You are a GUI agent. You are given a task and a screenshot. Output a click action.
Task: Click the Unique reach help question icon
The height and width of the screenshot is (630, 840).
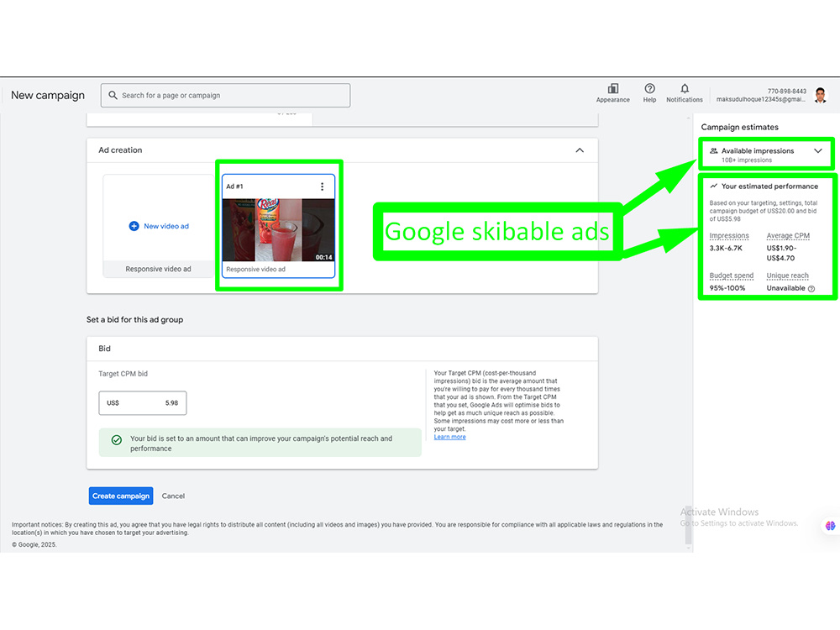click(811, 289)
